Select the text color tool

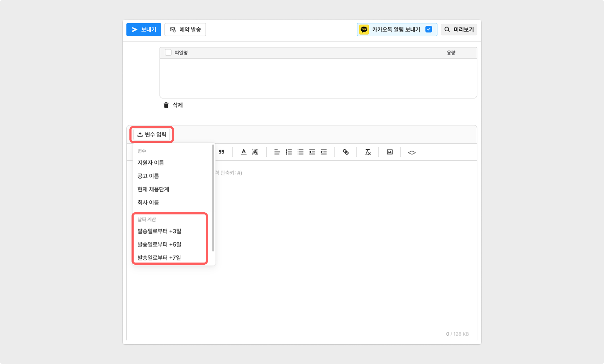(243, 152)
